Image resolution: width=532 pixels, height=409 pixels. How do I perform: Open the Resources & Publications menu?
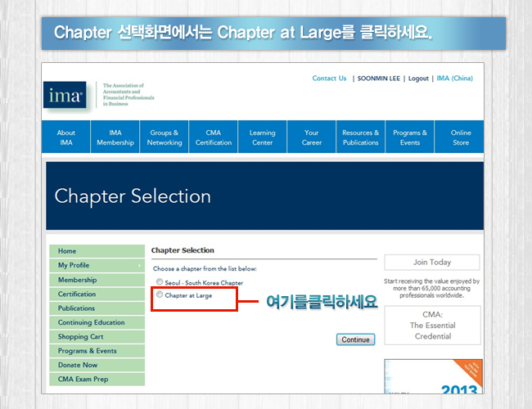coord(361,137)
